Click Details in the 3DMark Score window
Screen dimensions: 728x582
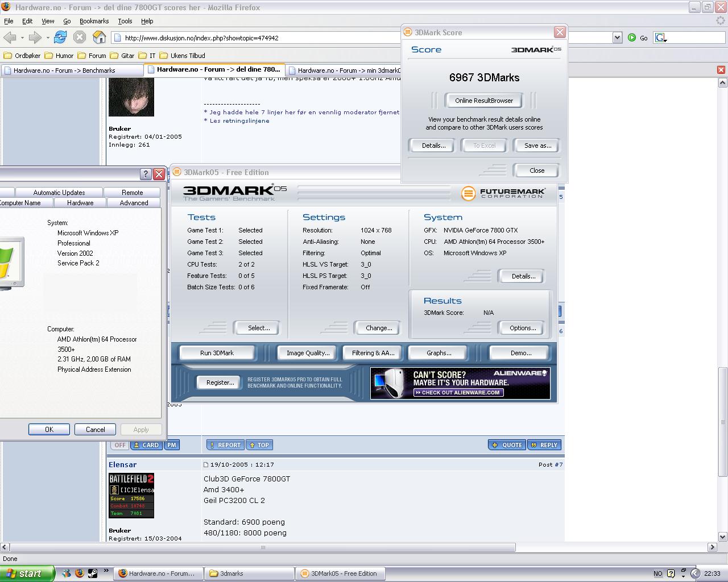coord(433,145)
